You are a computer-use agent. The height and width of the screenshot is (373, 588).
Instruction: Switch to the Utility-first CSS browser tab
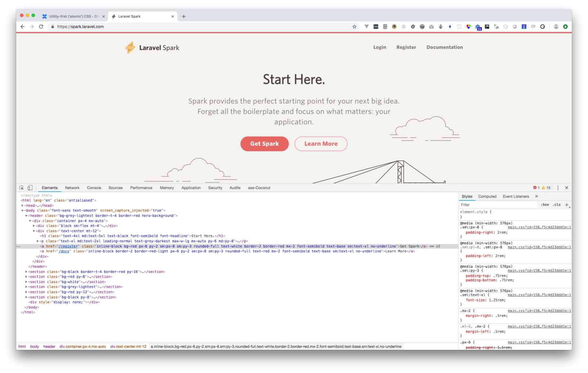pyautogui.click(x=74, y=16)
